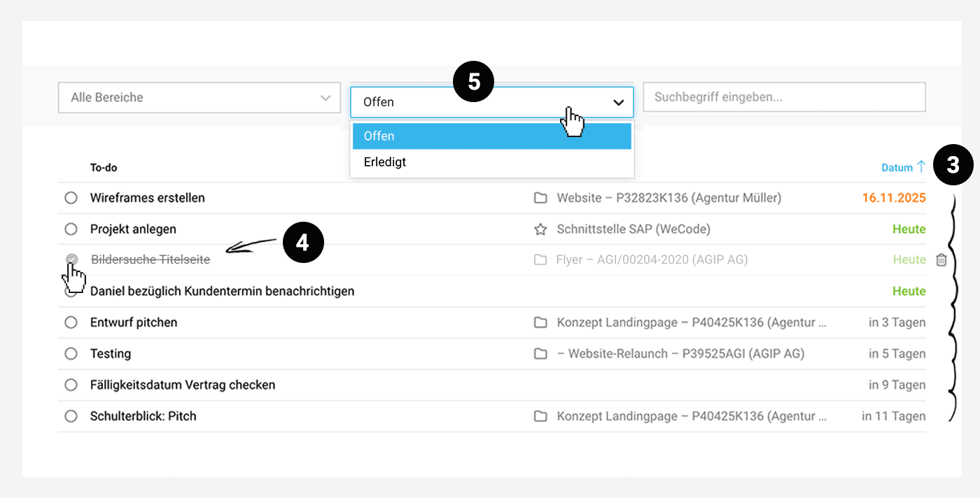The image size is (980, 498).
Task: Click the folder icon beside Flyer – AGI/00204-2020
Action: point(540,260)
